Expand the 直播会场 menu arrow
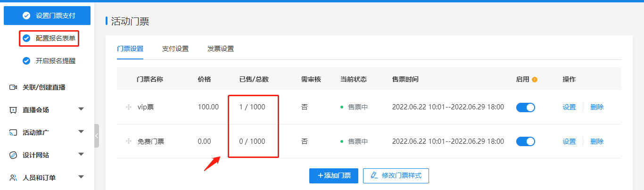Image resolution: width=644 pixels, height=190 pixels. 81,109
